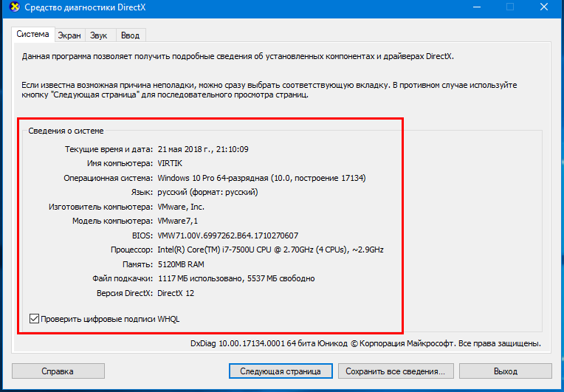Open the Ввод tab
564x392 pixels.
(130, 35)
